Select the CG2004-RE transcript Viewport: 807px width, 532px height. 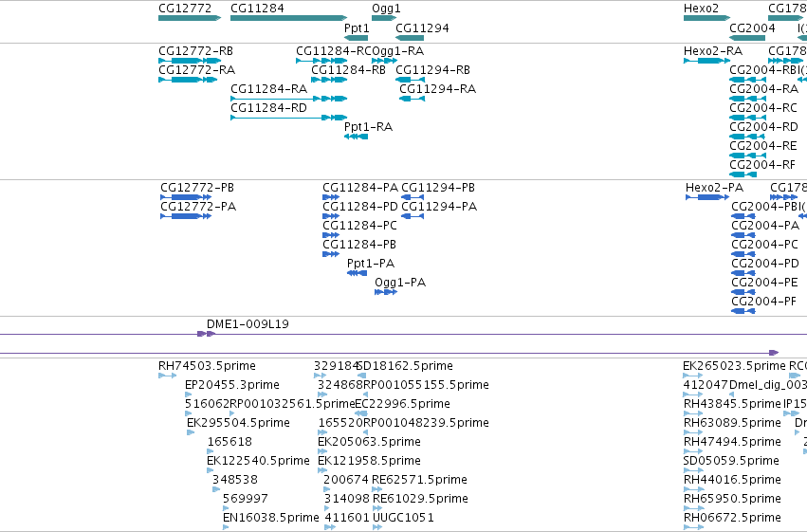point(747,156)
